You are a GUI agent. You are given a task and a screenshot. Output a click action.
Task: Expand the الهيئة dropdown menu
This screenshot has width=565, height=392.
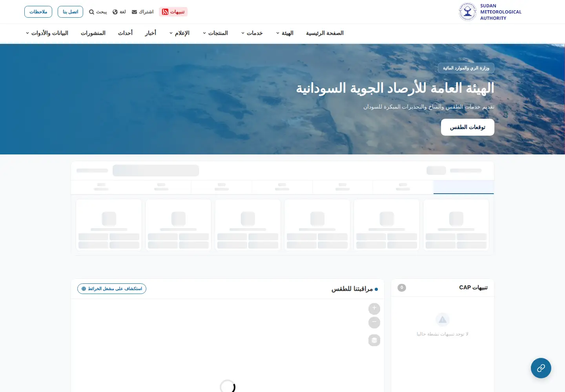285,33
